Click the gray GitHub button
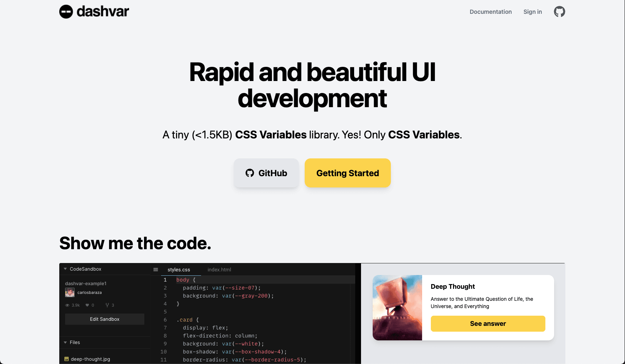This screenshot has height=364, width=625. pos(266,173)
